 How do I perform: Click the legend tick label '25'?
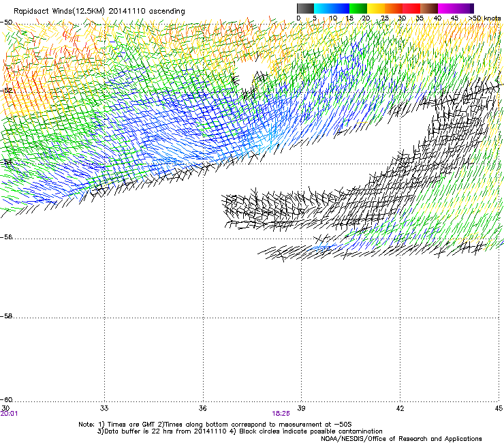pyautogui.click(x=384, y=18)
